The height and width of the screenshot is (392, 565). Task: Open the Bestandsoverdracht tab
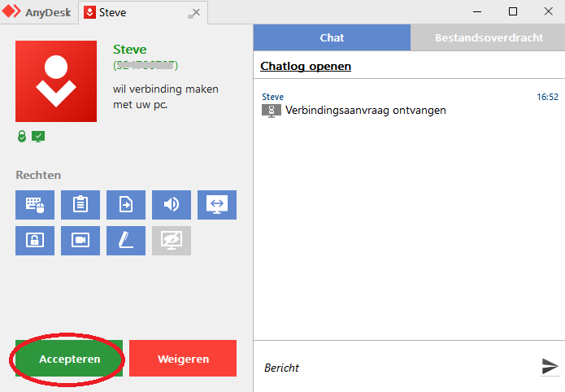coord(489,37)
